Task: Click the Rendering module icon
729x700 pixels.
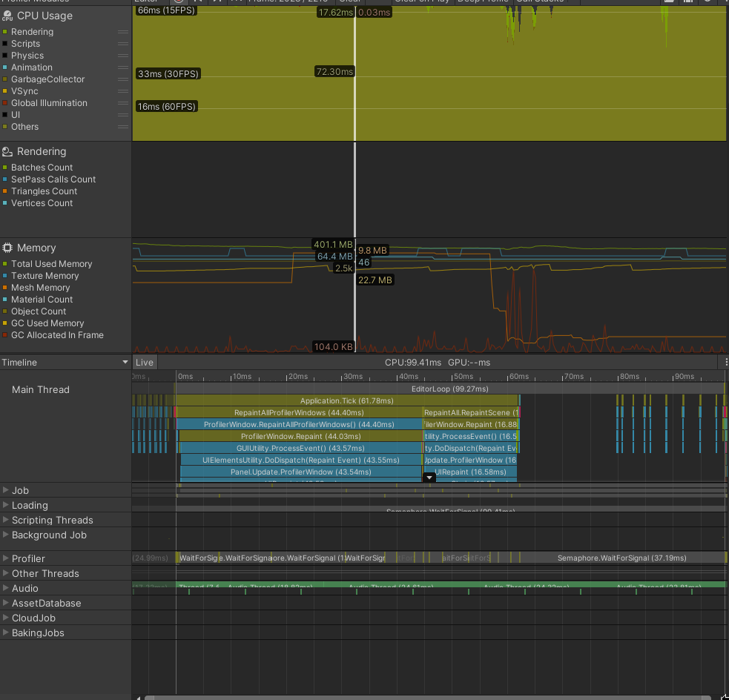Action: tap(7, 152)
